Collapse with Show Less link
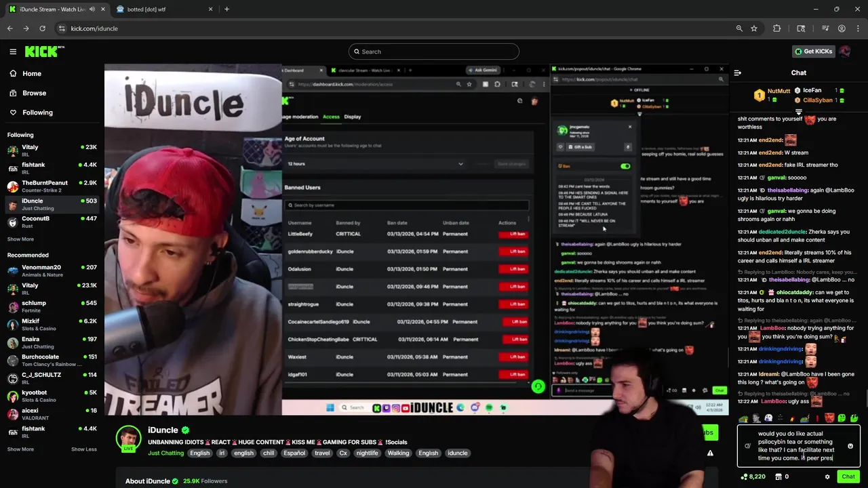 click(x=84, y=449)
